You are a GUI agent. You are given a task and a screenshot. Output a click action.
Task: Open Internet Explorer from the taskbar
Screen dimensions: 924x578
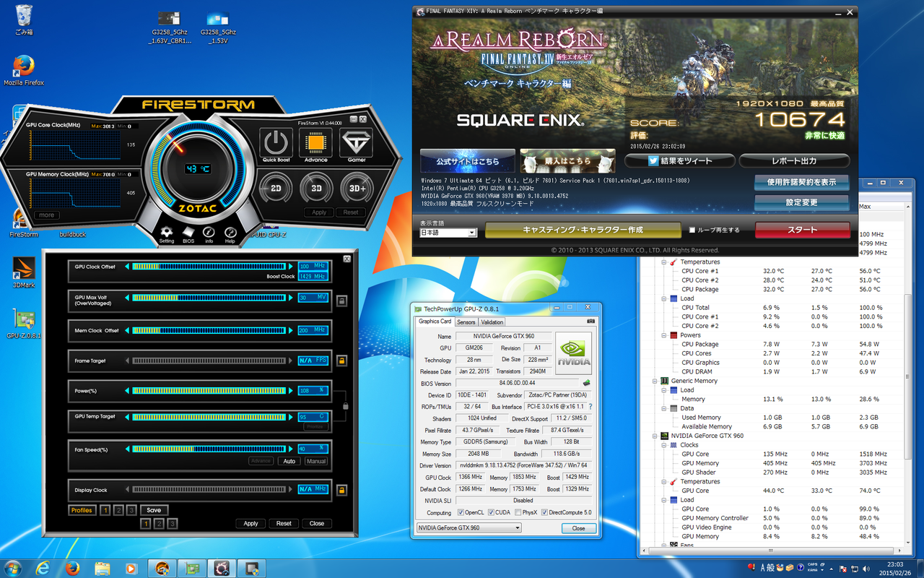43,568
